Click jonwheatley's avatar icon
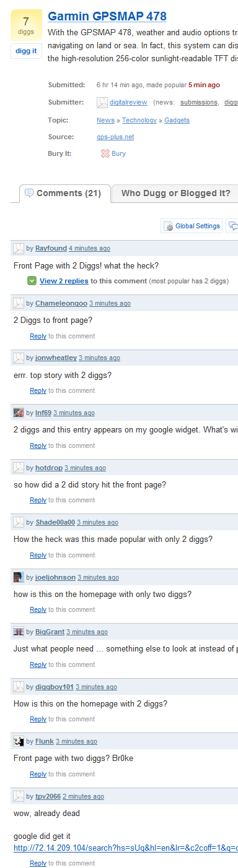This screenshot has width=238, height=868. point(19,358)
